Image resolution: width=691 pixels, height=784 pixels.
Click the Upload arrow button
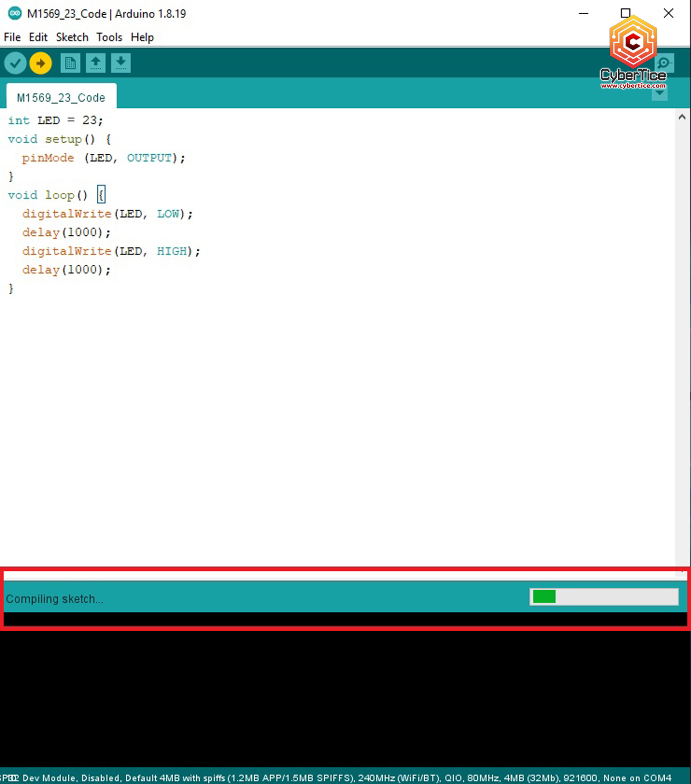41,63
